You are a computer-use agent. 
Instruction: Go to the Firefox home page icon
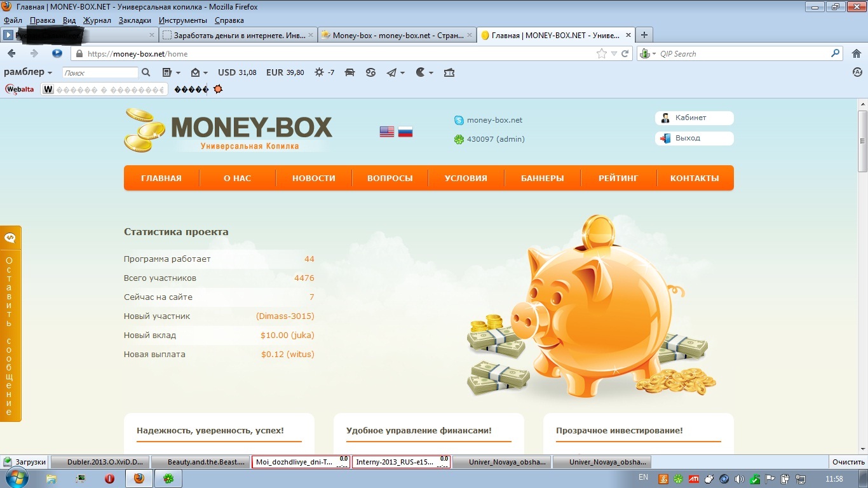pos(856,54)
